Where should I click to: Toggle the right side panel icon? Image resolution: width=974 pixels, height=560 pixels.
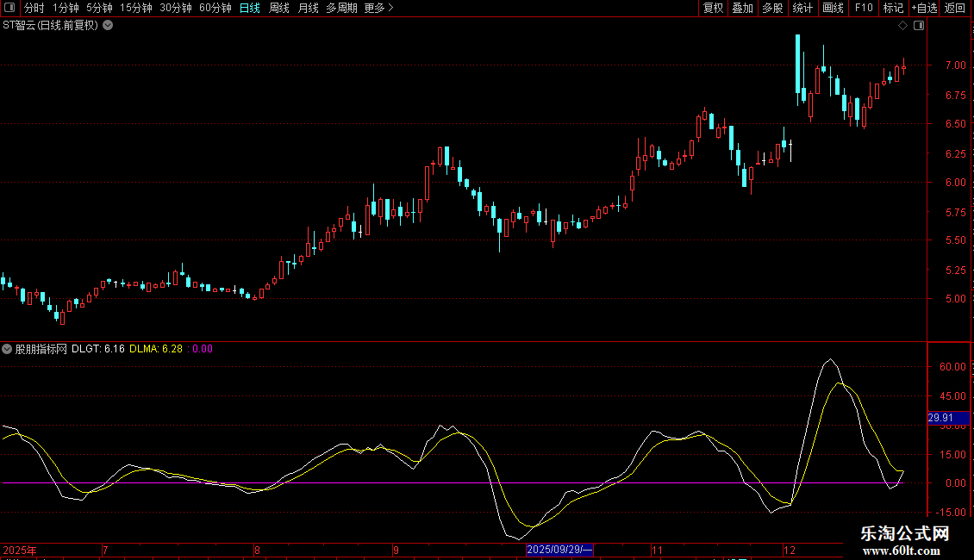click(x=919, y=26)
